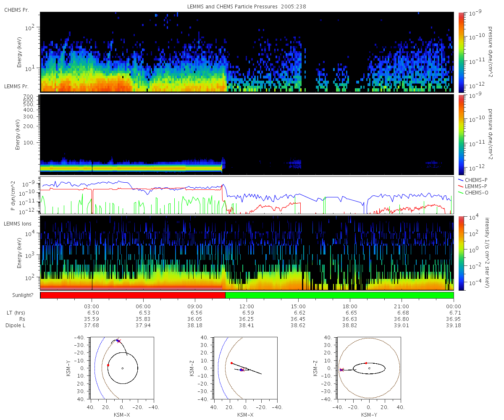The image size is (504, 420).
Task: Click the green Sunlight bar segment
Action: [339, 295]
